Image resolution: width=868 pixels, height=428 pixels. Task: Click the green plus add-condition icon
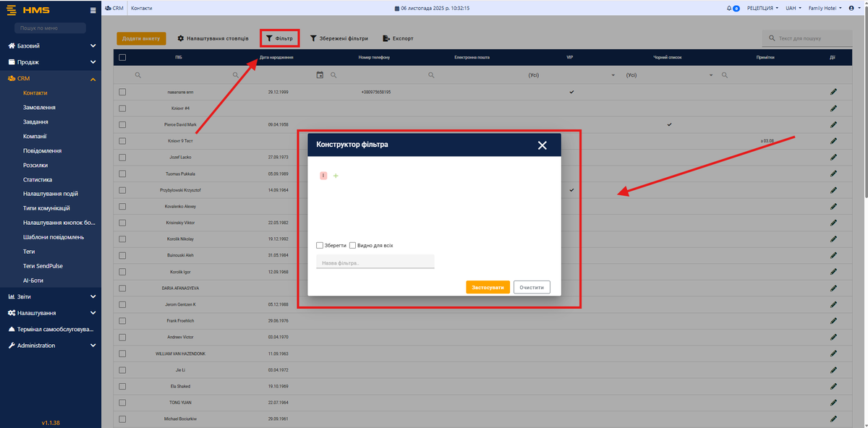[x=336, y=176]
